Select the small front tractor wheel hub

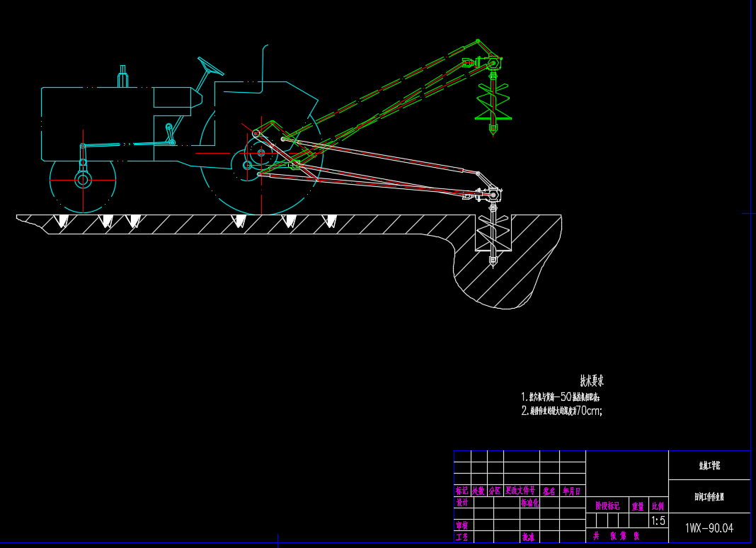pyautogui.click(x=83, y=180)
